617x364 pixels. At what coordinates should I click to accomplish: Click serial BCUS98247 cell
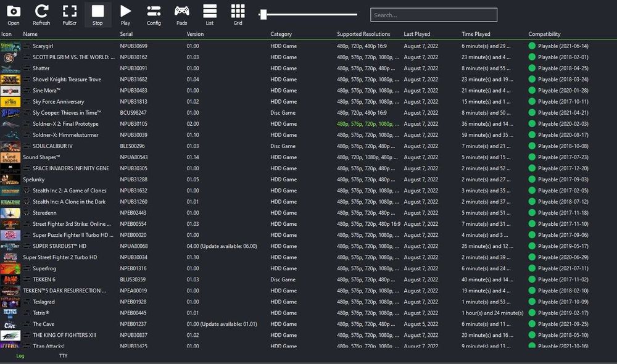tap(133, 112)
